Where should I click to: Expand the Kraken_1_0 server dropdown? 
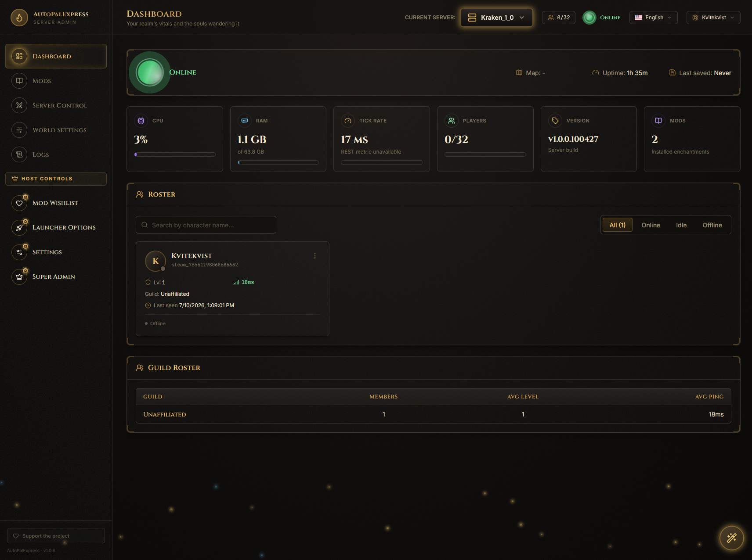(x=496, y=18)
